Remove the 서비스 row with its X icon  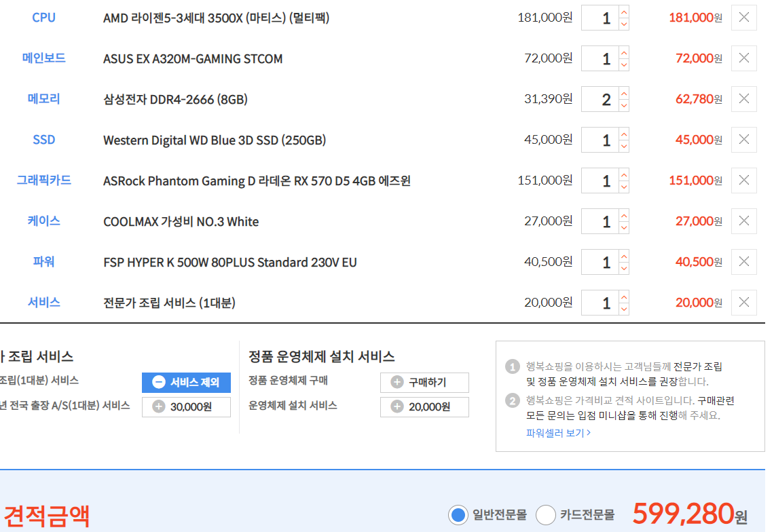pos(744,303)
